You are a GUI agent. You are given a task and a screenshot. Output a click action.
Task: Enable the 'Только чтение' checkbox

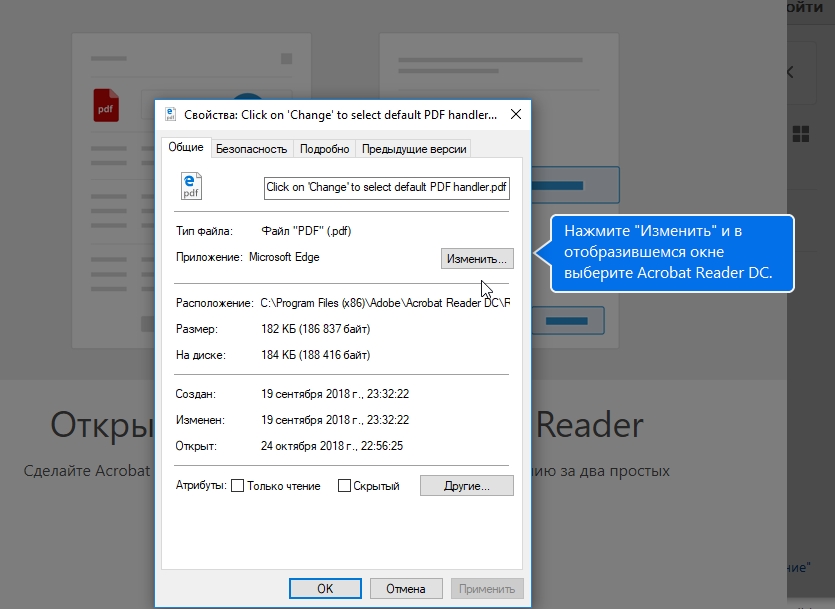(238, 485)
